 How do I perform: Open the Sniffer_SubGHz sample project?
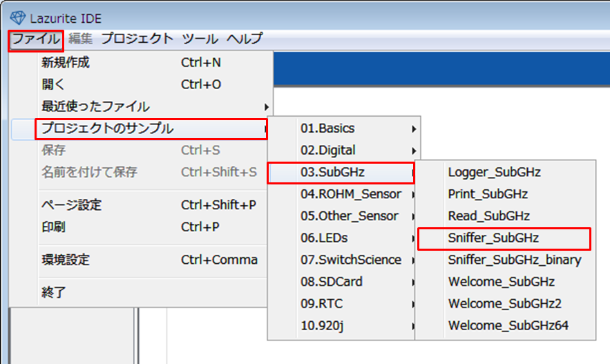(x=493, y=238)
